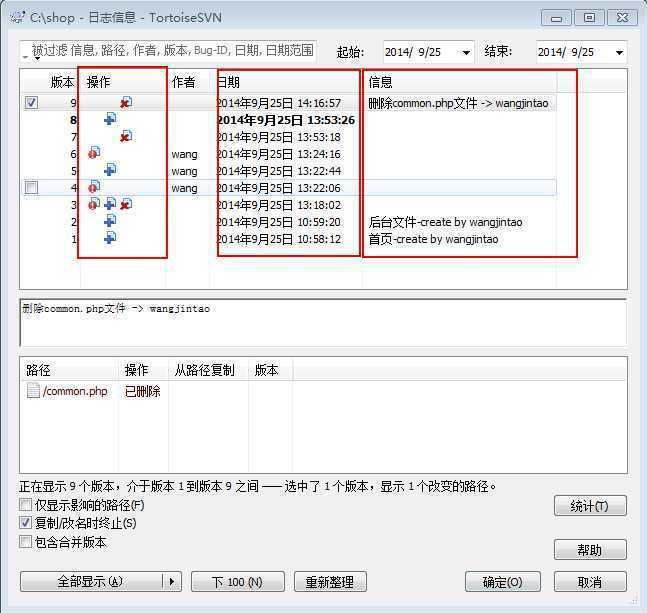Viewport: 647px width, 613px height.
Task: Sort by the 路径 column header
Action: (x=38, y=370)
